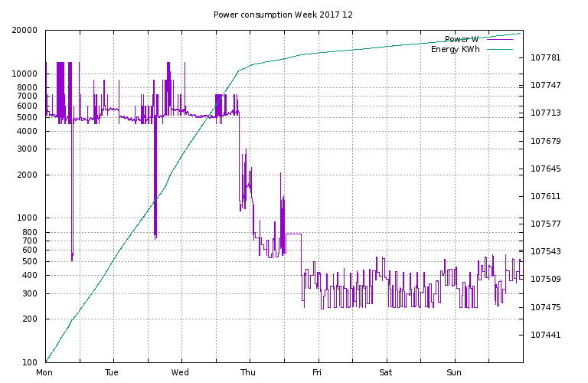This screenshot has height=383, width=588.
Task: Click the '107441' right axis label
Action: point(546,335)
